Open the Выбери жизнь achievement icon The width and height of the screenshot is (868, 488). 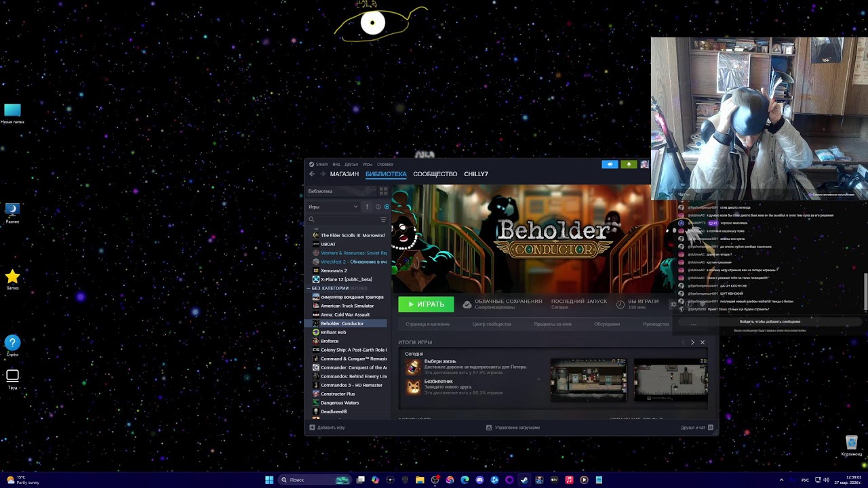[413, 367]
